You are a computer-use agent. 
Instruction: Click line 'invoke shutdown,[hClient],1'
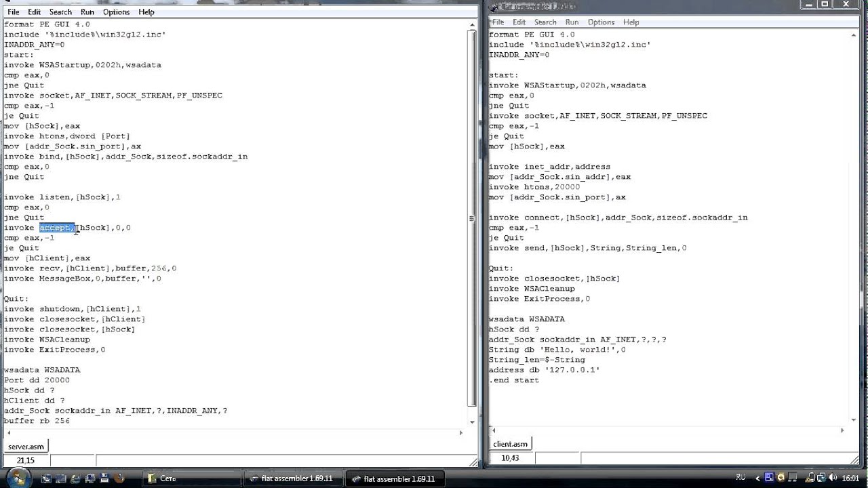[73, 309]
